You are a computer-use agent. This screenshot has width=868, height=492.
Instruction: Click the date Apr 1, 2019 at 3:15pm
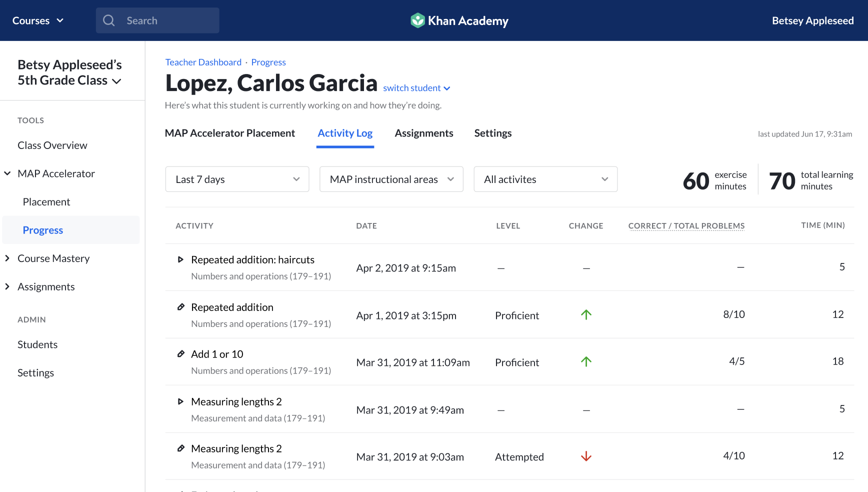(x=406, y=315)
